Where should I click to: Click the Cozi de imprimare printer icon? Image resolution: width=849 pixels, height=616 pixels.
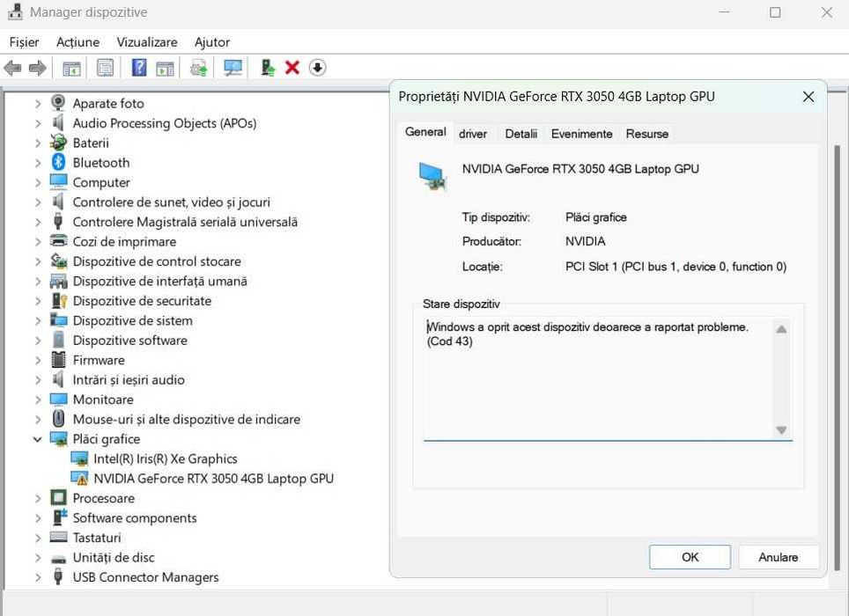coord(58,241)
